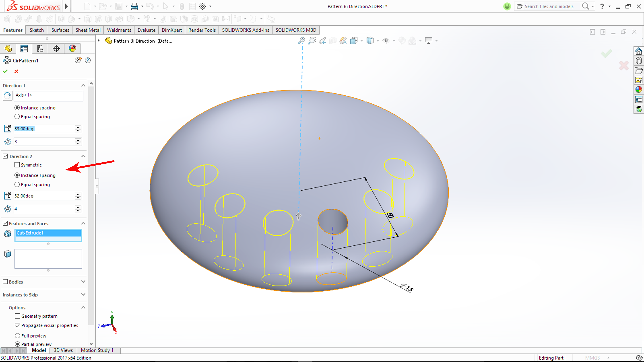This screenshot has width=644, height=362.
Task: Expand the Bodies section chevron
Action: coord(83,282)
